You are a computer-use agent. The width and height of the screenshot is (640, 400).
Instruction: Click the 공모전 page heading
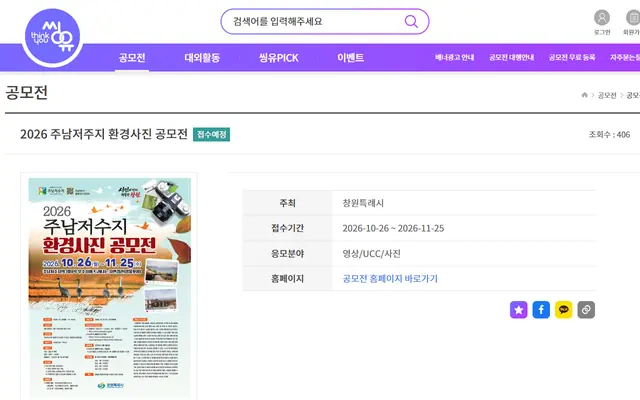tap(27, 92)
